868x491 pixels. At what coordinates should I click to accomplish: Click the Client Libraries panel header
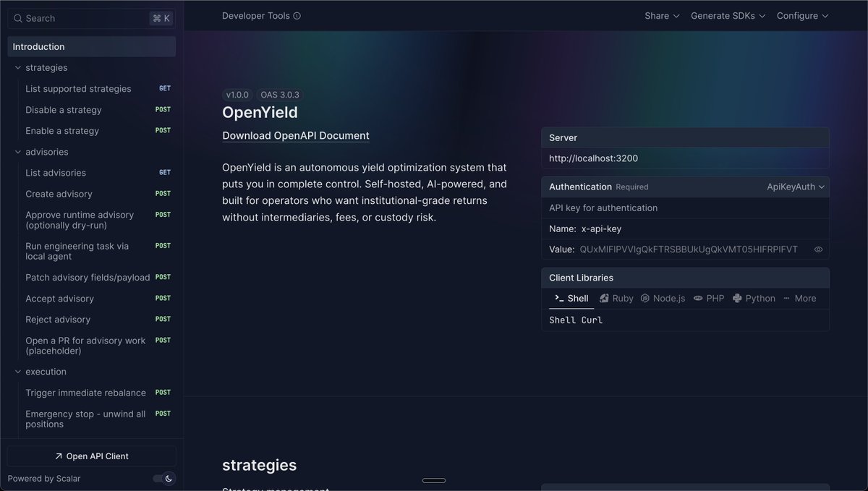[x=685, y=278]
